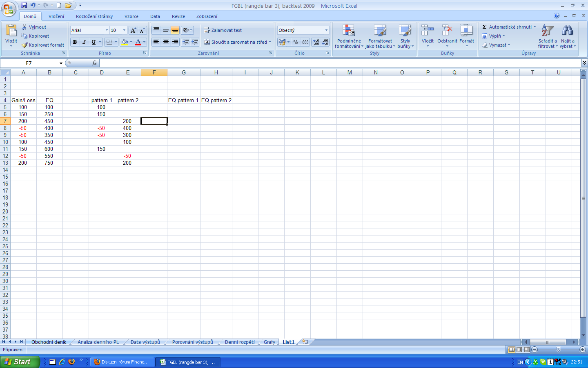Click the percent style icon
Viewport: 588px width, 368px height.
click(x=296, y=42)
